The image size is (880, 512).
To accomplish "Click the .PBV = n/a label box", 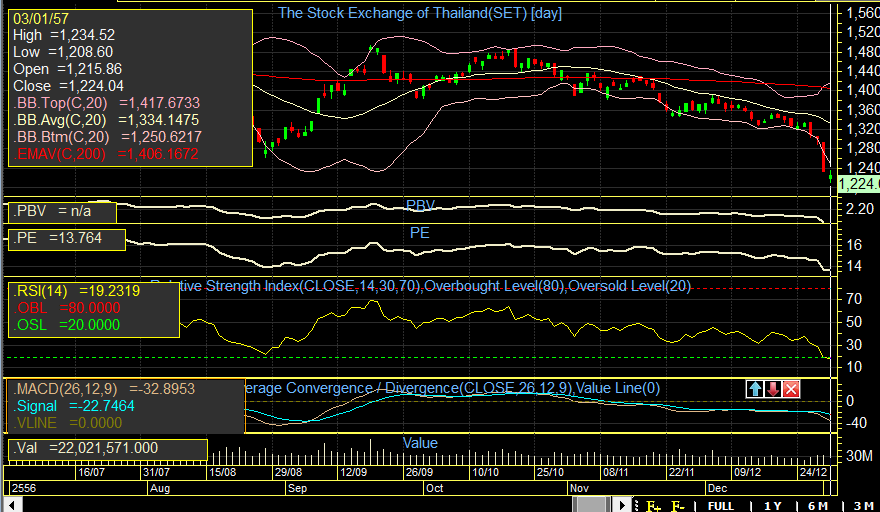I will (x=62, y=212).
